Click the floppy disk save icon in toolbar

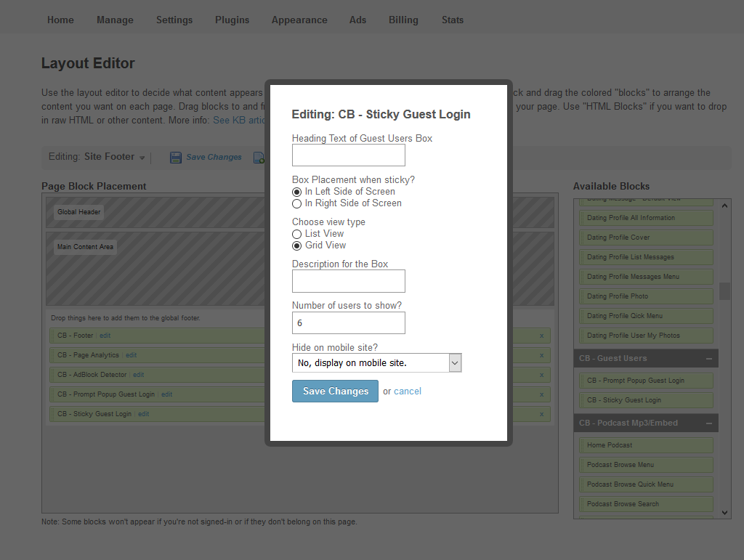(176, 158)
